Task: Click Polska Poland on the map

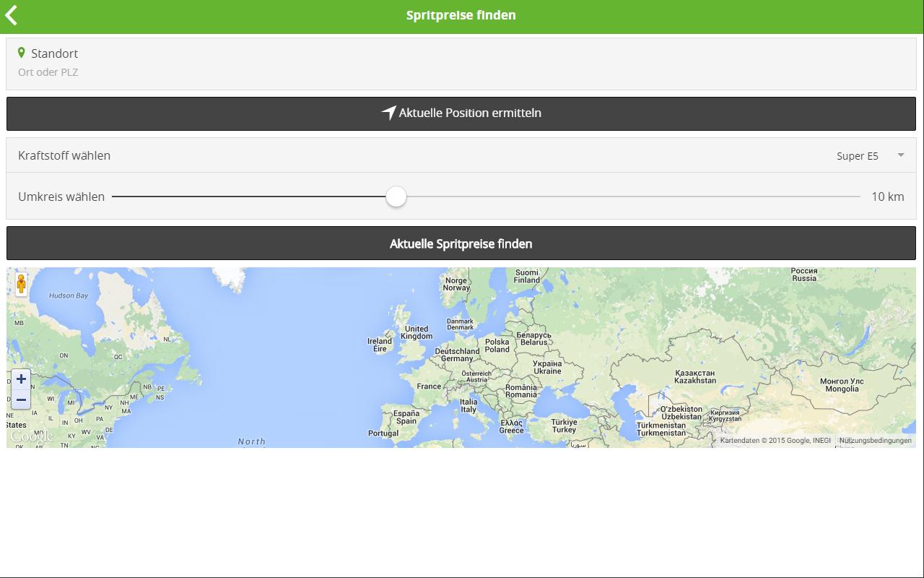Action: (497, 345)
